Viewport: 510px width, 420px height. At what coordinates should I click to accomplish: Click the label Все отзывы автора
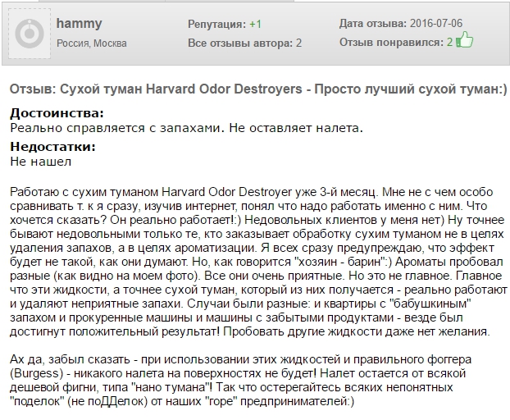coord(240,43)
